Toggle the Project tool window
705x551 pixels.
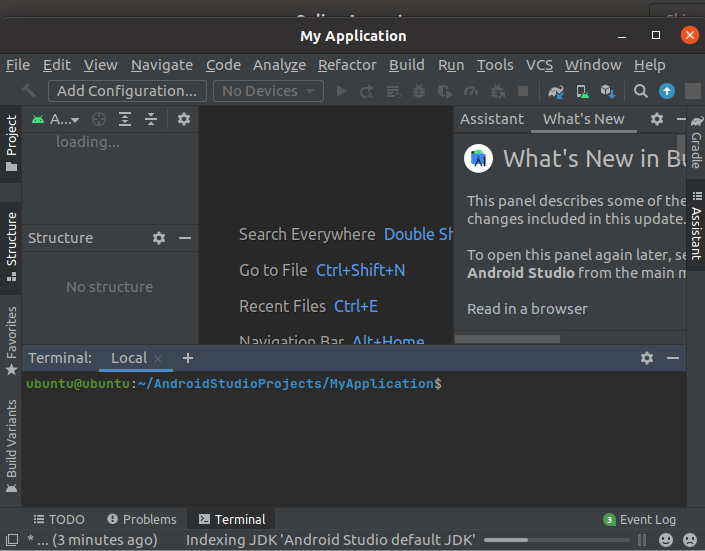click(x=11, y=143)
